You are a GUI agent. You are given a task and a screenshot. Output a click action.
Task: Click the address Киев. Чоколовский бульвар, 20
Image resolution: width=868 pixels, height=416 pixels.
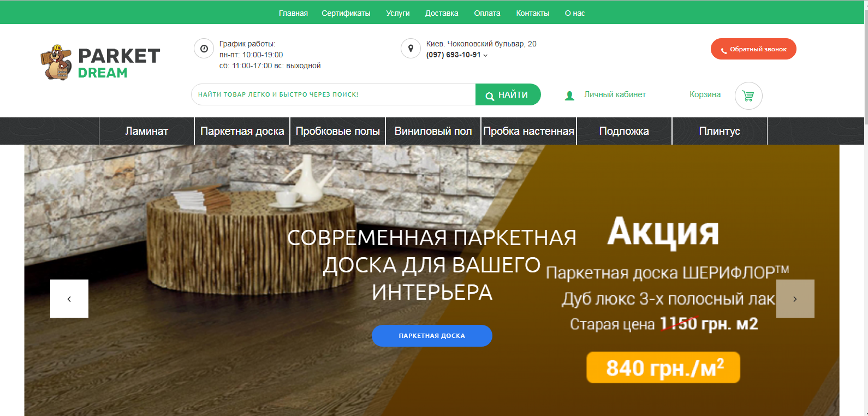[x=481, y=44]
